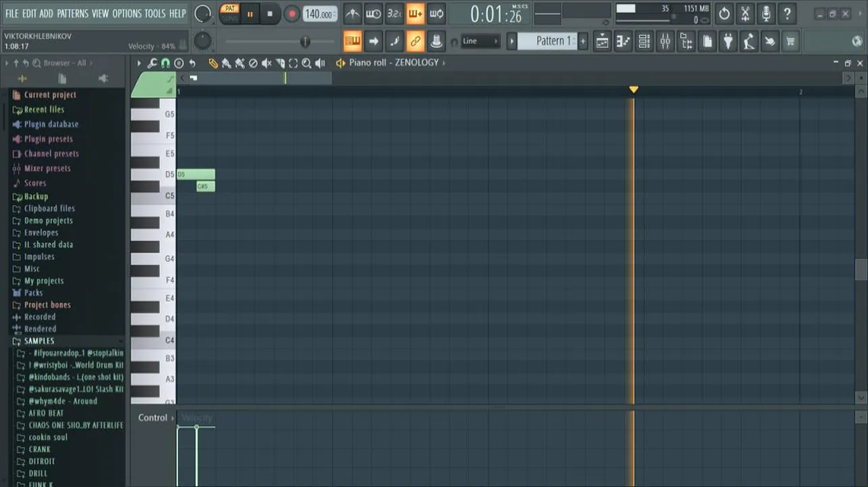
Task: Click the undo history circular arrow
Action: 724,14
